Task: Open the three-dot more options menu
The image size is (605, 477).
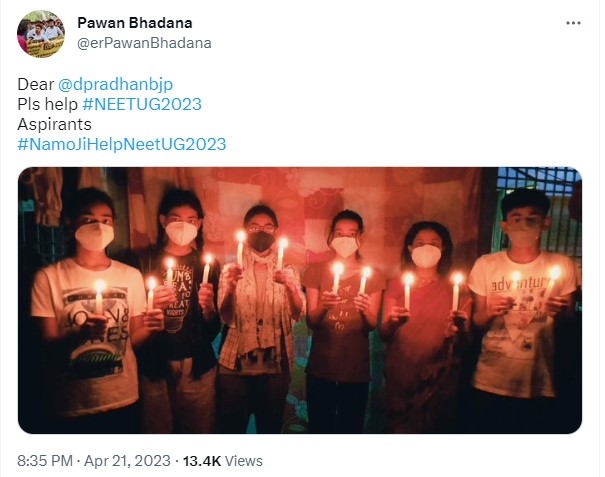Action: 573,23
